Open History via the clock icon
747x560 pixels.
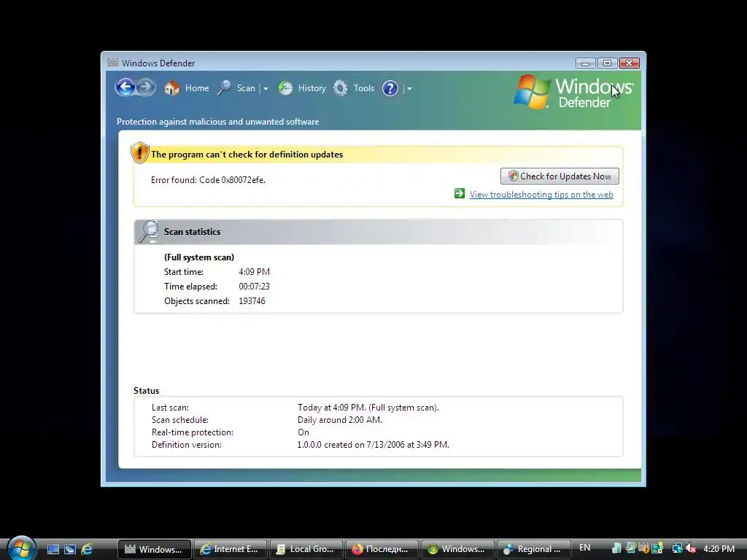coord(285,88)
